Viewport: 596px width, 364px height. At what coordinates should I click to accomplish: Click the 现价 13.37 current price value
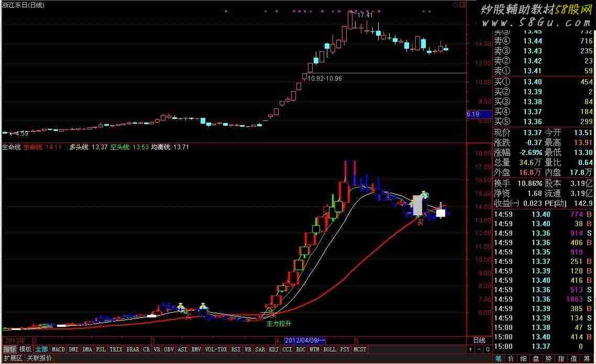point(532,133)
